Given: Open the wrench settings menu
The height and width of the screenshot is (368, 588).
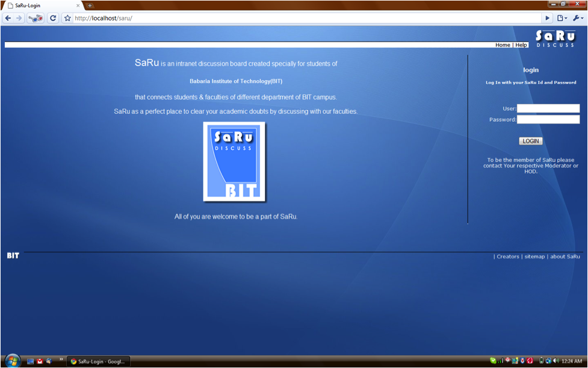Looking at the screenshot, I should tap(578, 18).
